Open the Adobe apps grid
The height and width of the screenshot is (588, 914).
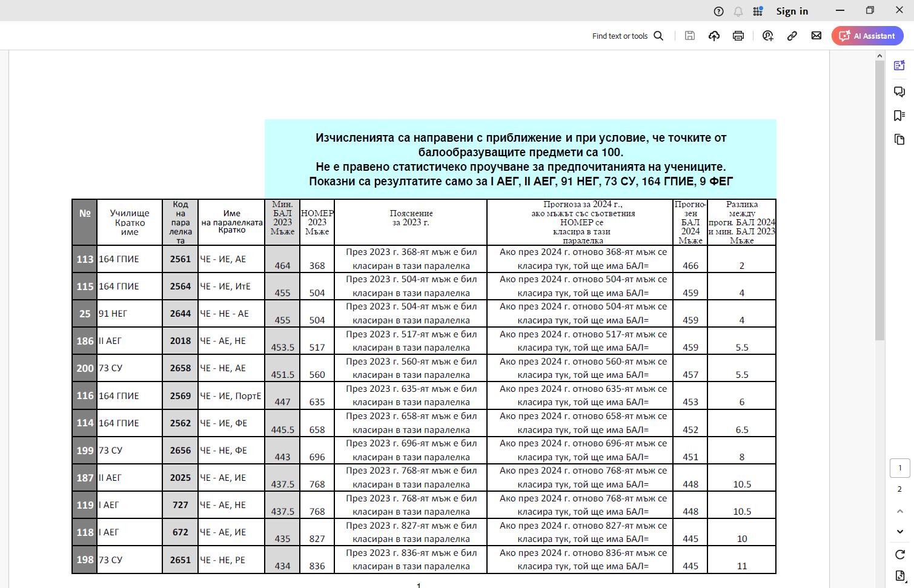[x=758, y=12]
